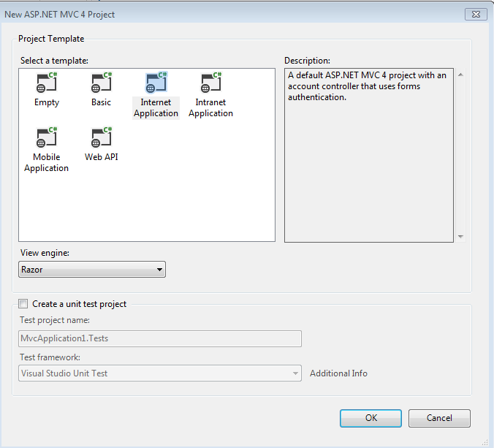The height and width of the screenshot is (448, 494).
Task: Click the Internet Application label text
Action: pyautogui.click(x=156, y=108)
